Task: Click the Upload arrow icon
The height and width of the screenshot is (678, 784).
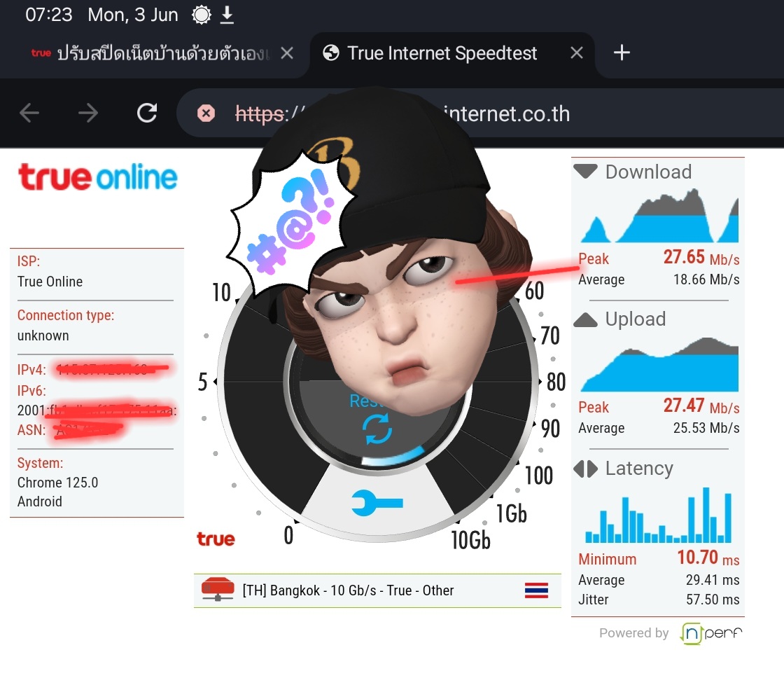Action: pyautogui.click(x=585, y=319)
